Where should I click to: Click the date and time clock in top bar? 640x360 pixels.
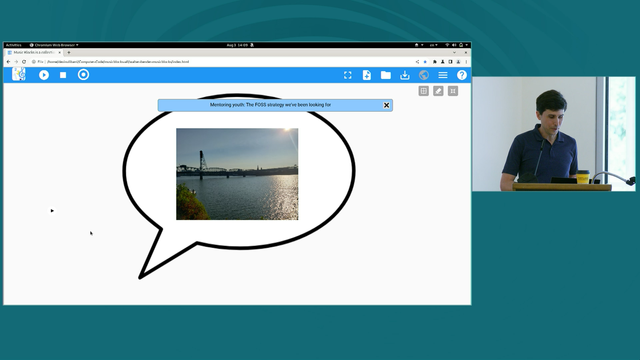(x=238, y=45)
